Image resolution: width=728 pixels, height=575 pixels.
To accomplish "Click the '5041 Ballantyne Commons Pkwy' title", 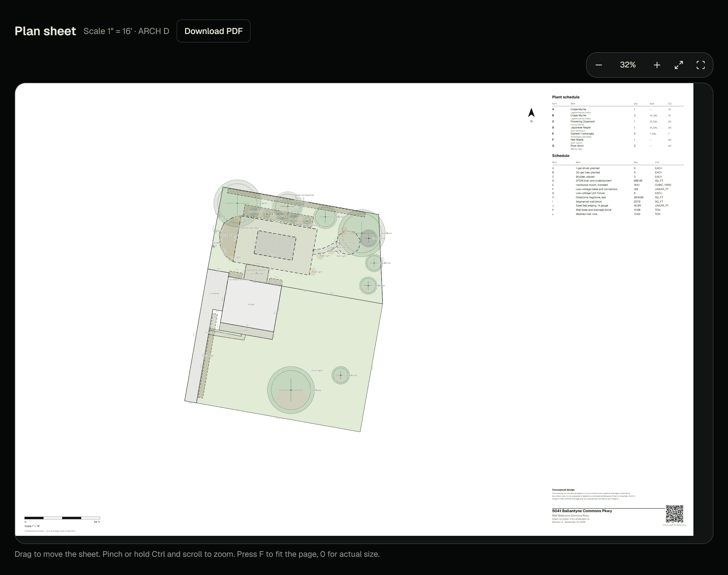I will pyautogui.click(x=582, y=511).
